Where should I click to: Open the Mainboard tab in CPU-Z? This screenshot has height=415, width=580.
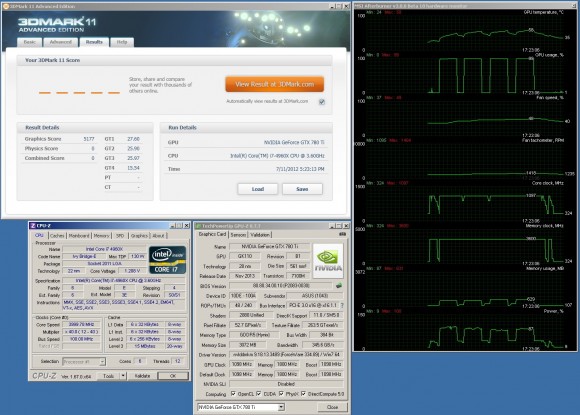pyautogui.click(x=79, y=236)
